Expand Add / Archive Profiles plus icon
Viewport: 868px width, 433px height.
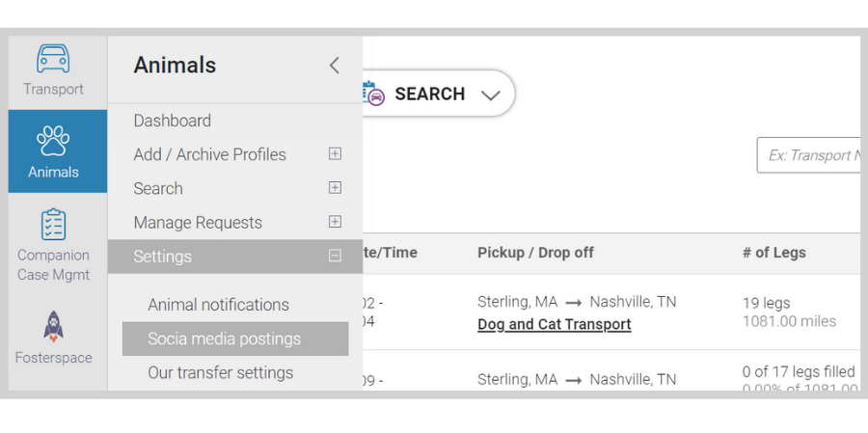[x=335, y=154]
